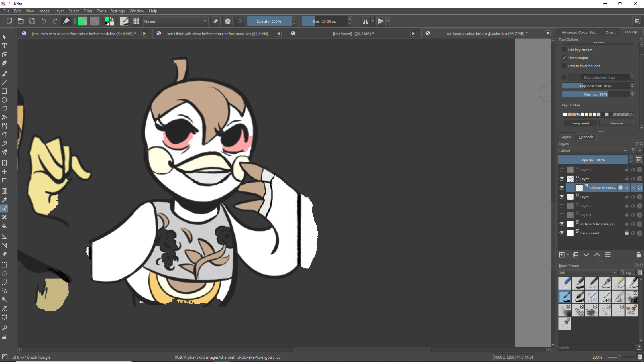Adjust the Clean up percentage slider
This screenshot has width=644, height=362.
596,94
